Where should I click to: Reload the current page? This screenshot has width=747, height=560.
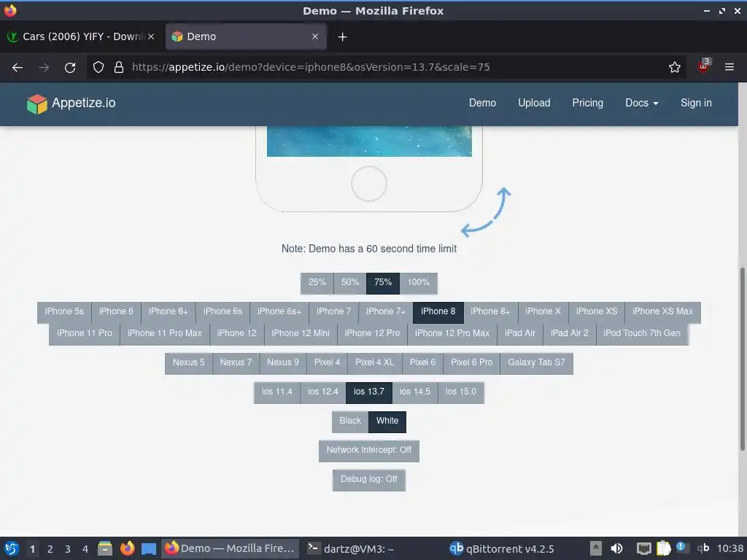click(70, 68)
